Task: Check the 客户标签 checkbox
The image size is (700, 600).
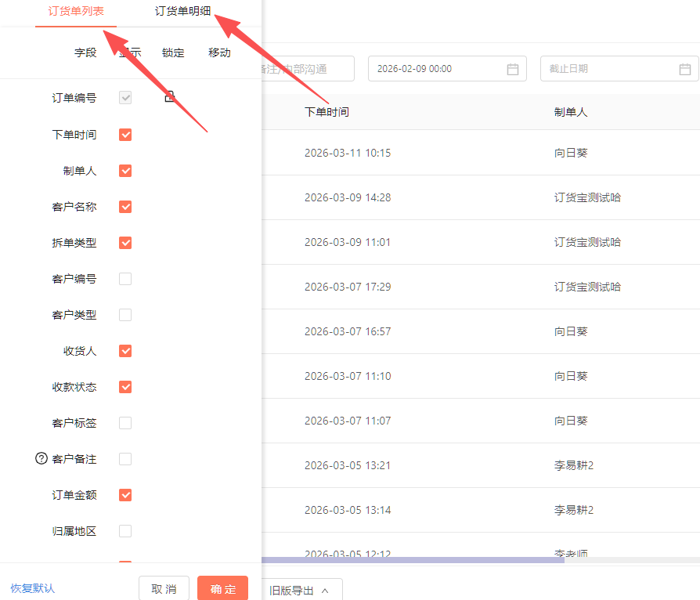Action: coord(125,423)
